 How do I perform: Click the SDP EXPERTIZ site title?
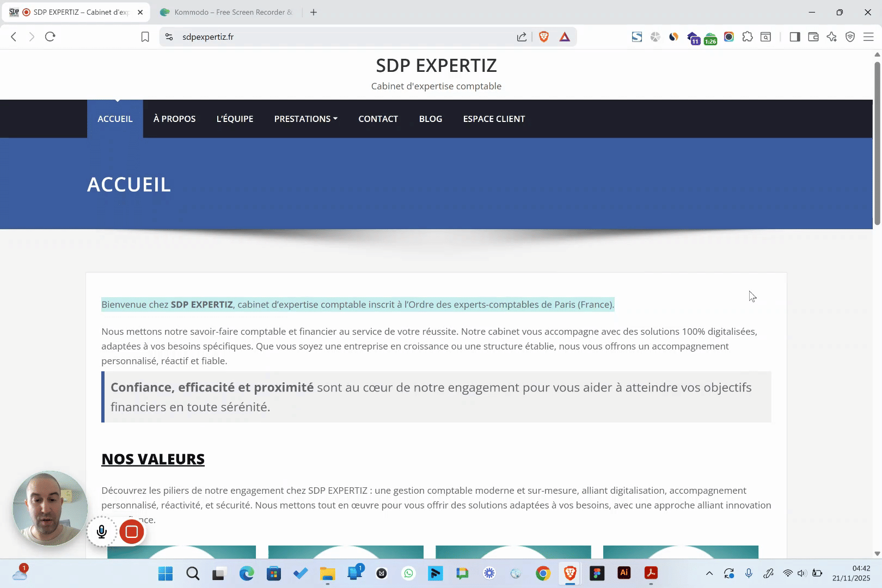coord(436,65)
